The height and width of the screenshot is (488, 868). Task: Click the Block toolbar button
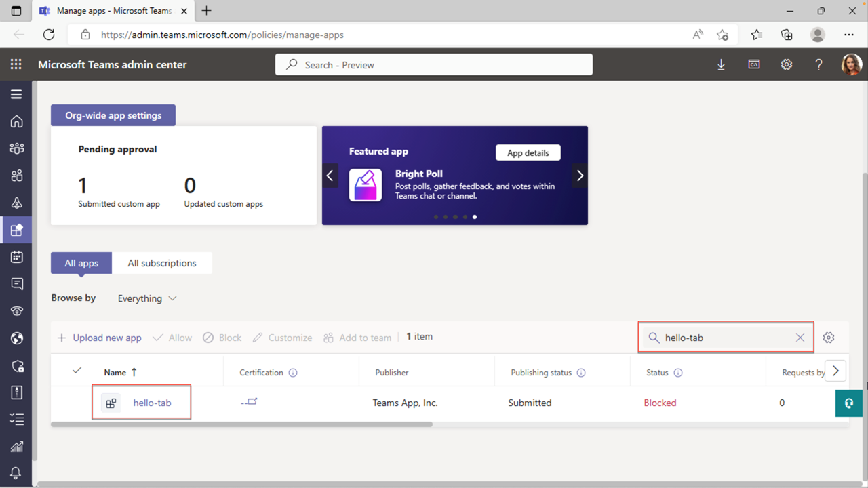pos(222,338)
